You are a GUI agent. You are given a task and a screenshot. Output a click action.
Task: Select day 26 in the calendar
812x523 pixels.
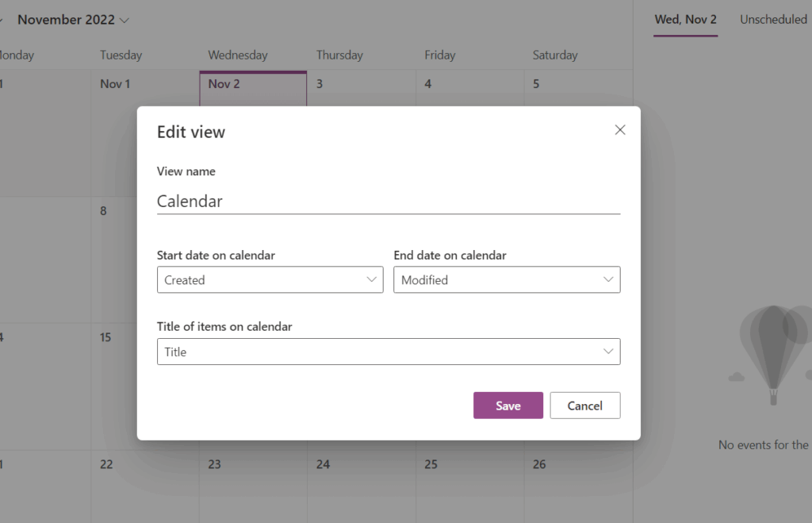coord(578,486)
